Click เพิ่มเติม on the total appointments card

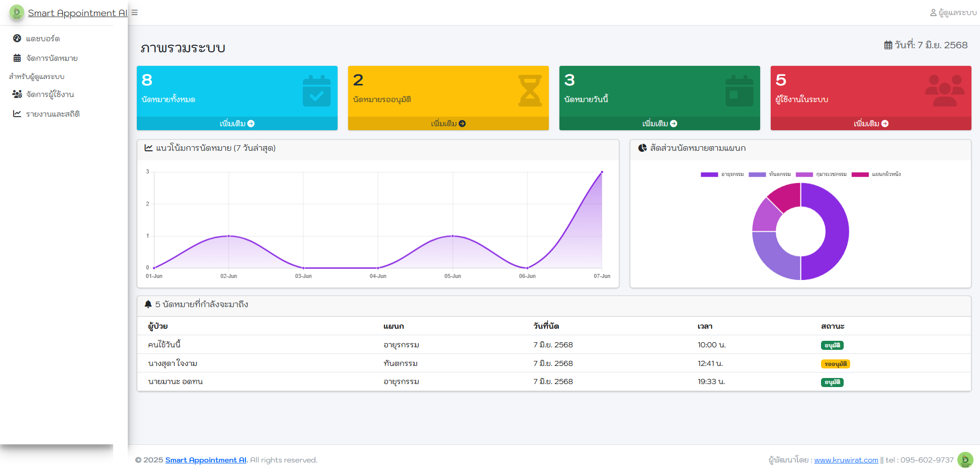237,124
